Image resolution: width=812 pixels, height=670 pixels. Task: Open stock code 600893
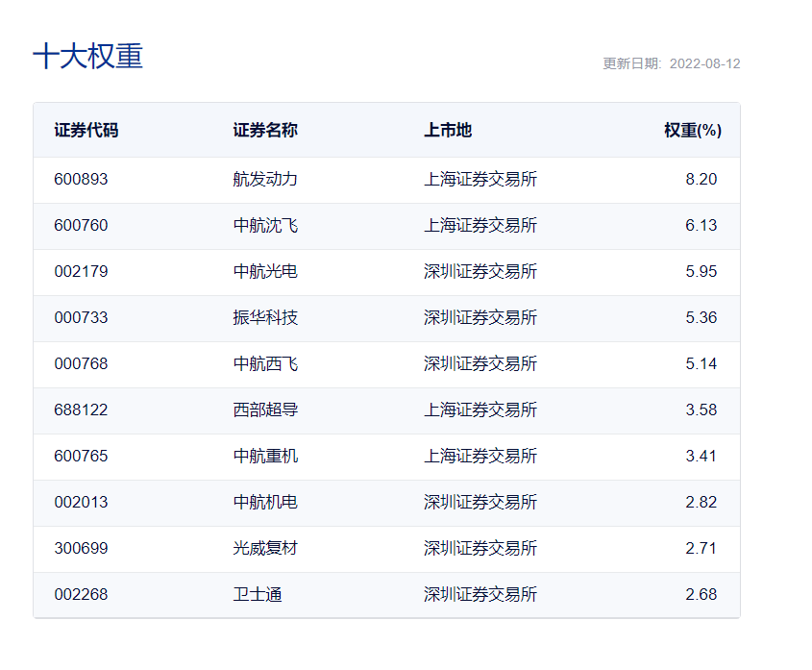coord(82,180)
